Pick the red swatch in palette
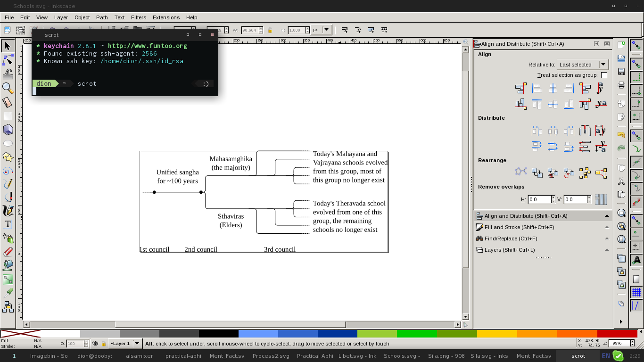644x362 pixels. click(x=617, y=334)
